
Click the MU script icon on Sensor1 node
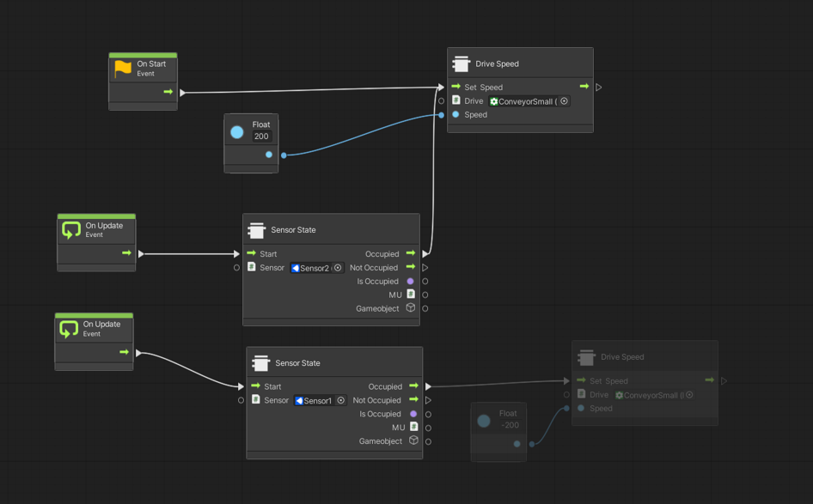[413, 427]
